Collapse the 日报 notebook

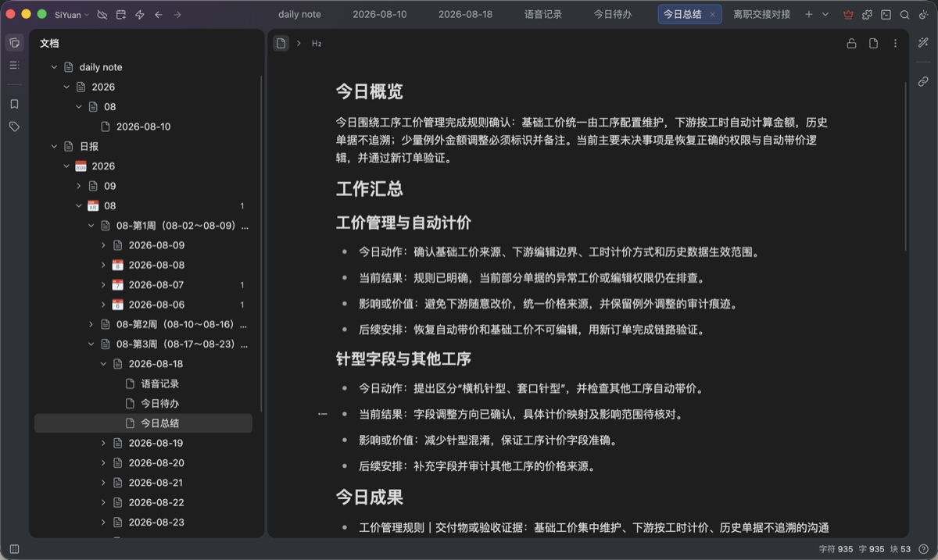[x=54, y=146]
